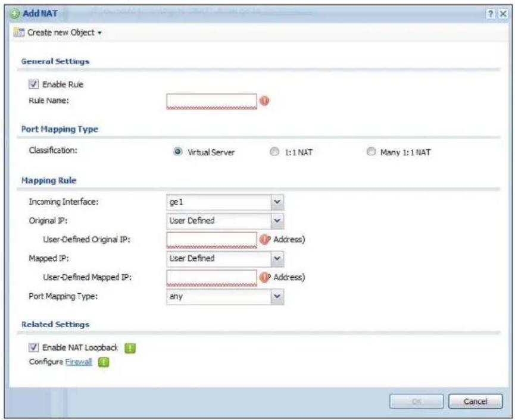The width and height of the screenshot is (515, 420).
Task: Click the User-Defined Mapped IP warning icon
Action: pyautogui.click(x=264, y=277)
